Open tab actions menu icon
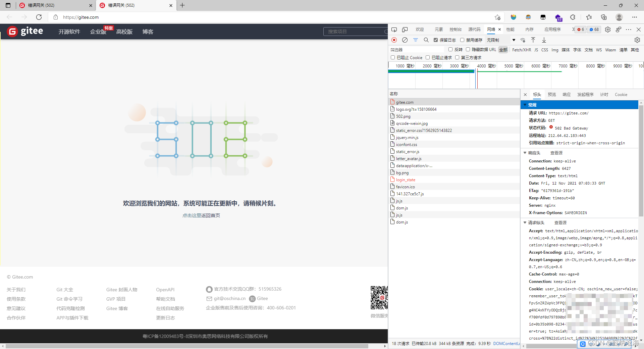Screen dimensions: 644x349 tap(8, 5)
